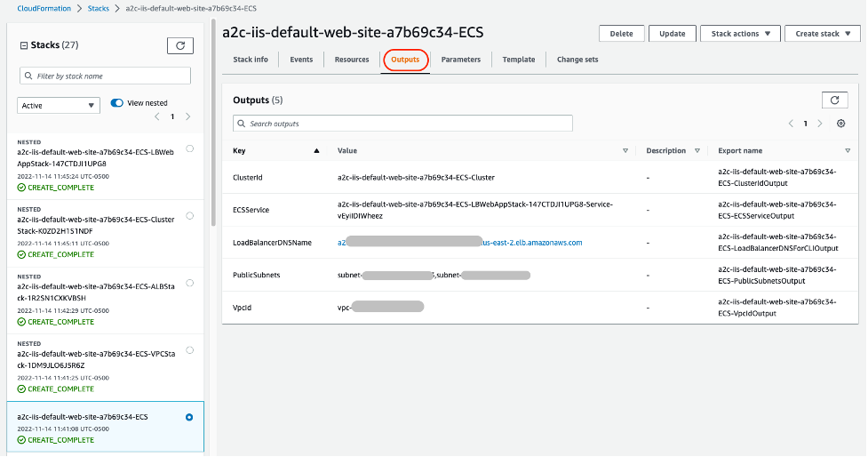Switch to the Template tab

(x=519, y=60)
